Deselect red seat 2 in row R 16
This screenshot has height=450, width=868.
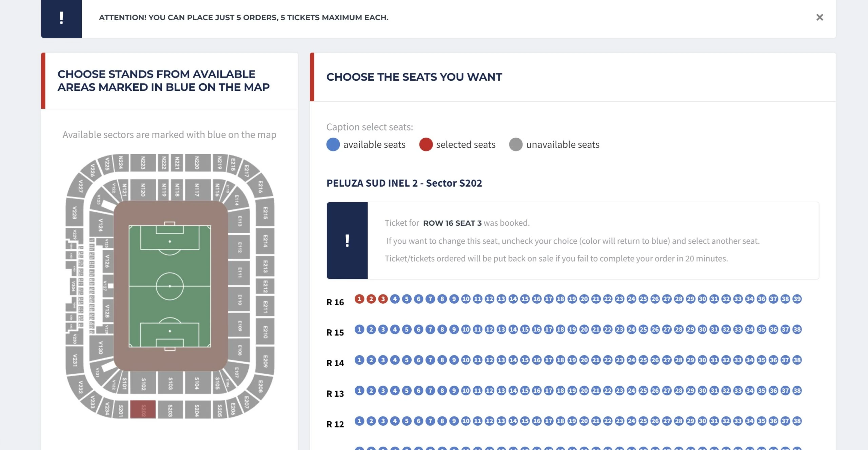pos(371,299)
